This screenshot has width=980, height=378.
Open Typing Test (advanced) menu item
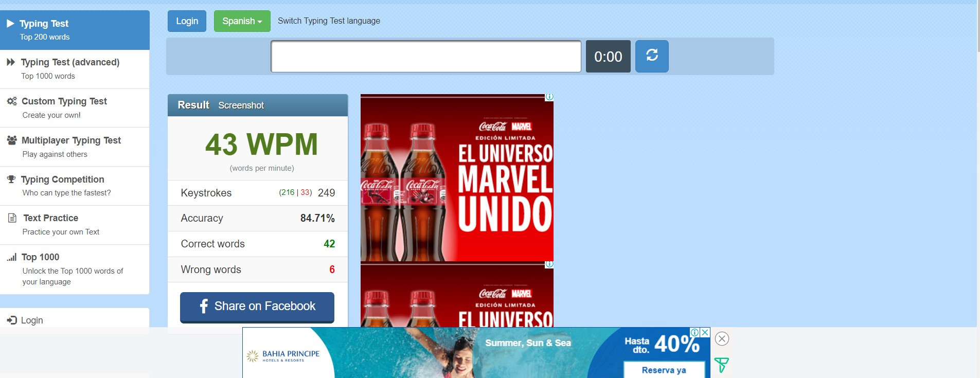[75, 69]
